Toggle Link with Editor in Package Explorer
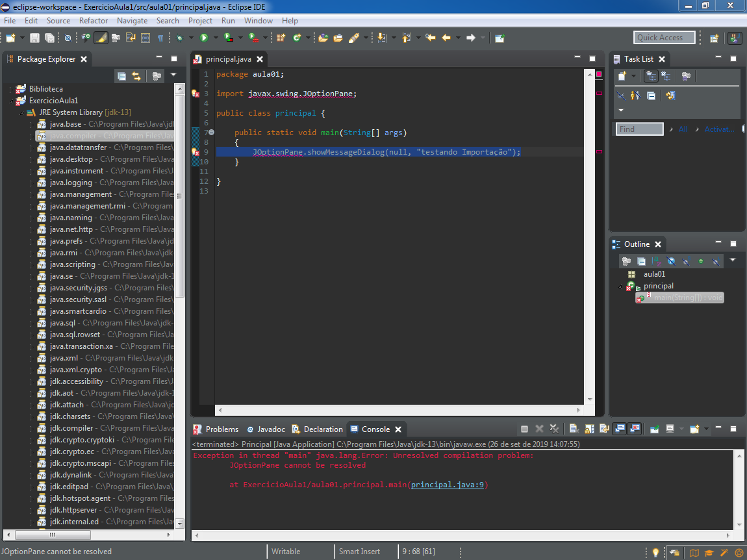Image resolution: width=747 pixels, height=560 pixels. point(136,76)
